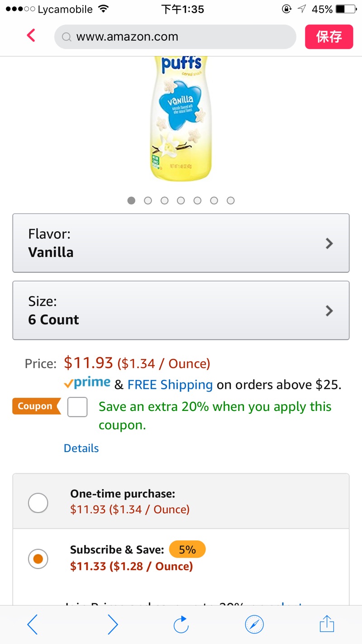Open the Size 6 Count selector
362x644 pixels.
point(181,310)
